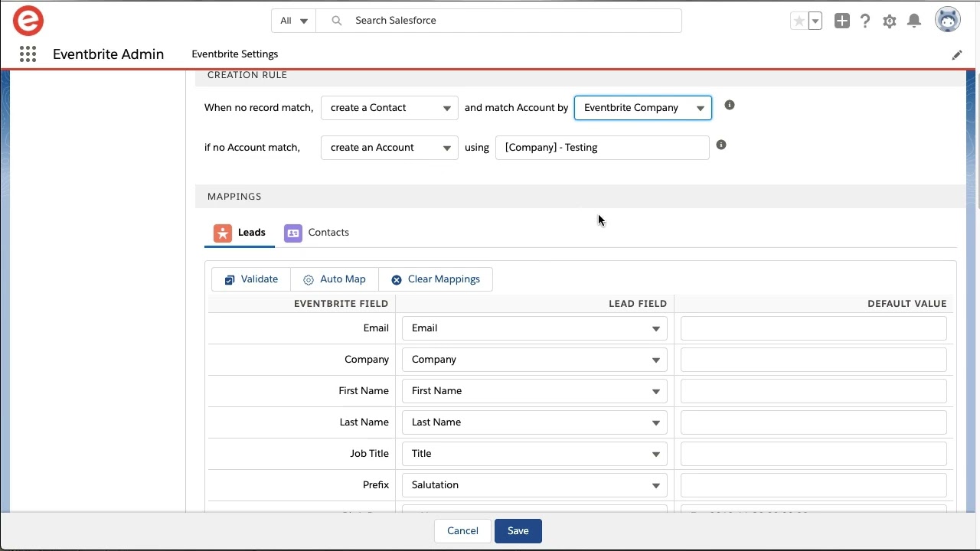The image size is (980, 551).
Task: Open the Favorites list dropdown arrow
Action: 815,21
